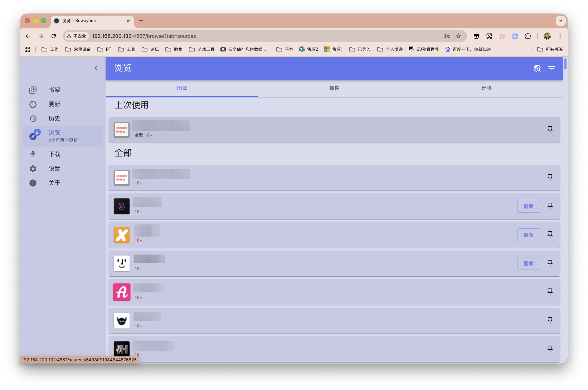Click 最新 on the first source row
This screenshot has height=390, width=588.
528,206
